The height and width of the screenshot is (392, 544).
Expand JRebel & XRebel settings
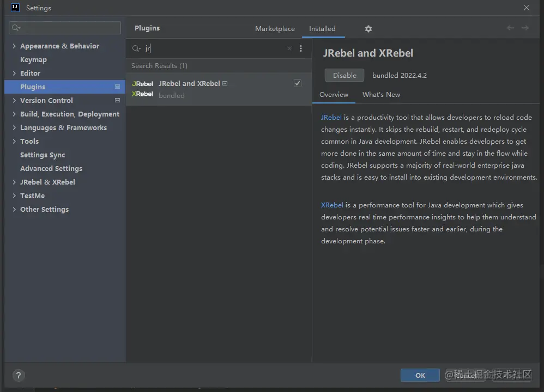pos(14,182)
